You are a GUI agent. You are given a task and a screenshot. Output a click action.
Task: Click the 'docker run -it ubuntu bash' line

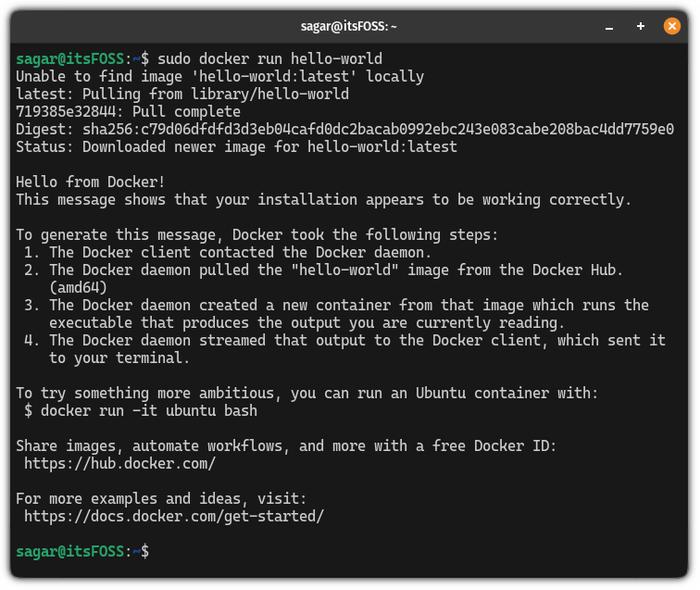point(141,411)
